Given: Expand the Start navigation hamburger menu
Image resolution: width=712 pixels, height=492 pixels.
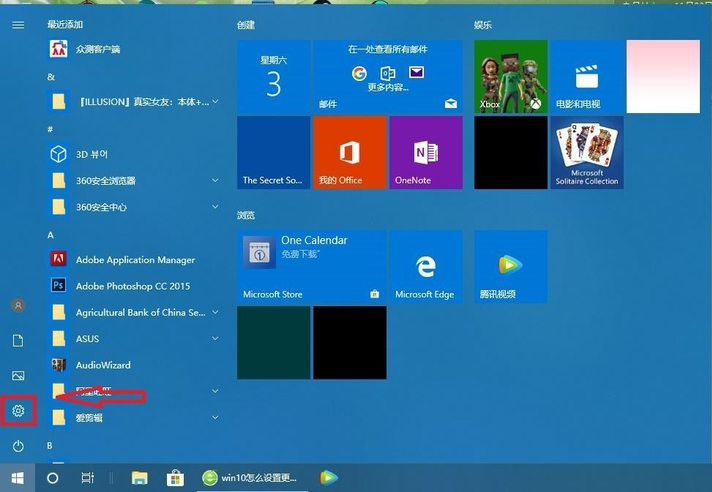Looking at the screenshot, I should tap(18, 24).
